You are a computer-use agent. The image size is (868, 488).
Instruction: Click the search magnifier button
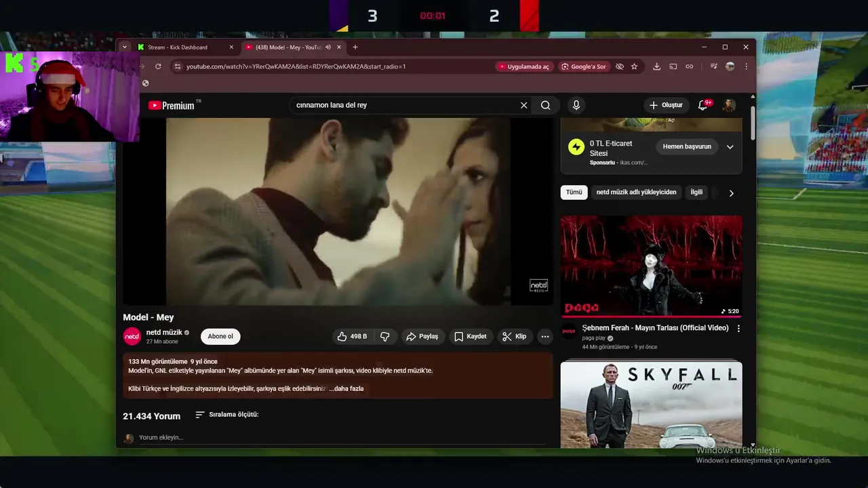coord(545,105)
